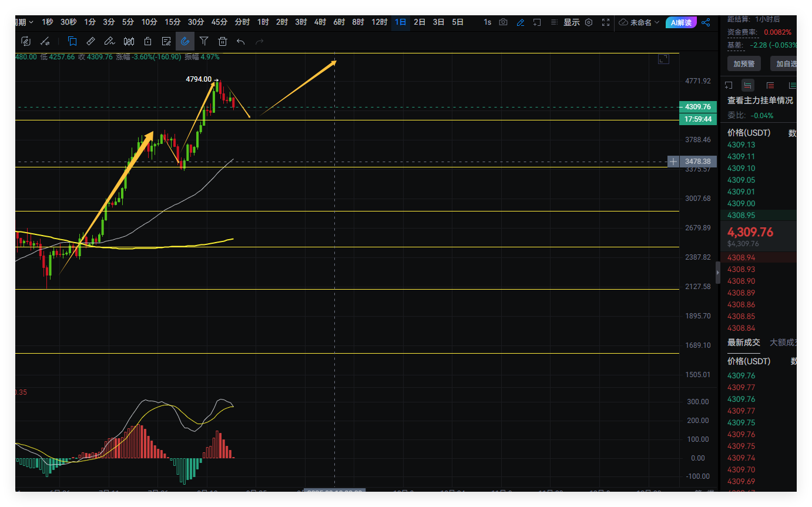Screen dimensions: 812x507
Task: Switch to 15分 timeframe
Action: pos(173,22)
